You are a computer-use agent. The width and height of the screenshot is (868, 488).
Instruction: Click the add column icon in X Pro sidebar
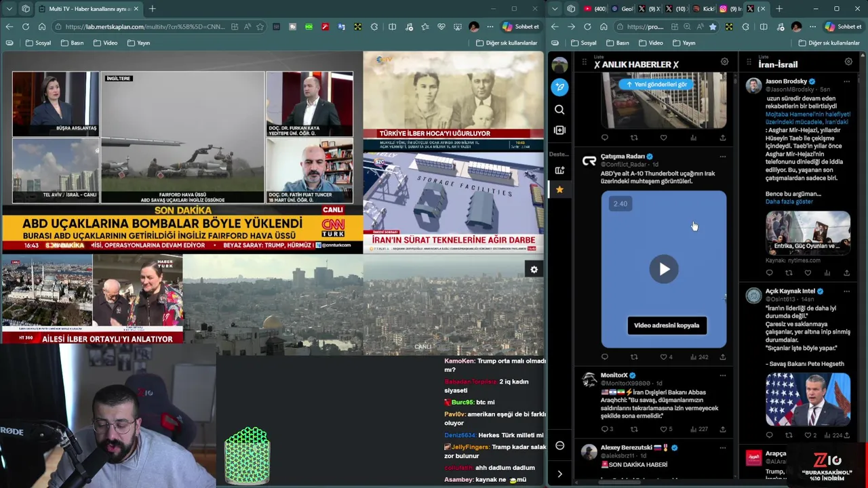[559, 130]
